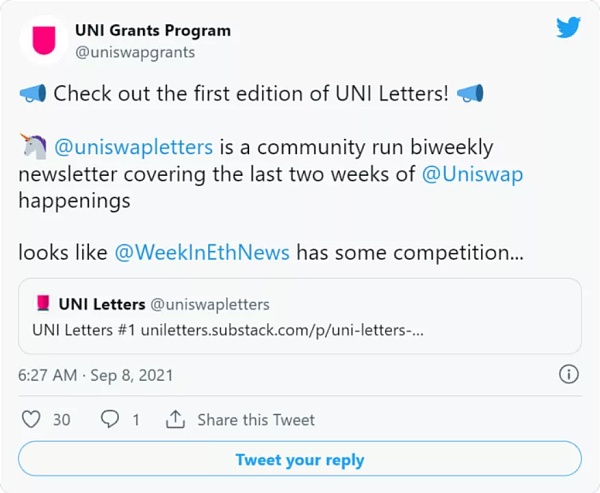This screenshot has width=600, height=493.
Task: Open the tweet info circle icon
Action: (x=569, y=374)
